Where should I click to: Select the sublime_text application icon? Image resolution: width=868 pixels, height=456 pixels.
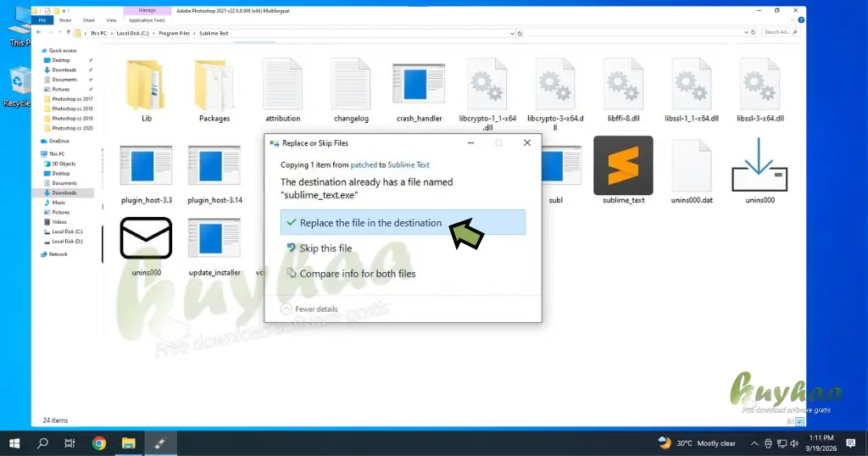[x=623, y=165]
